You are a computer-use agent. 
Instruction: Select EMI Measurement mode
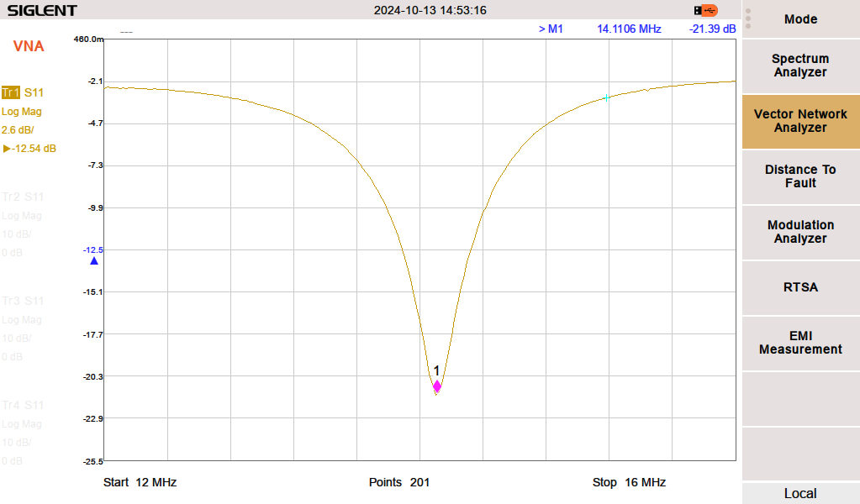pyautogui.click(x=800, y=343)
